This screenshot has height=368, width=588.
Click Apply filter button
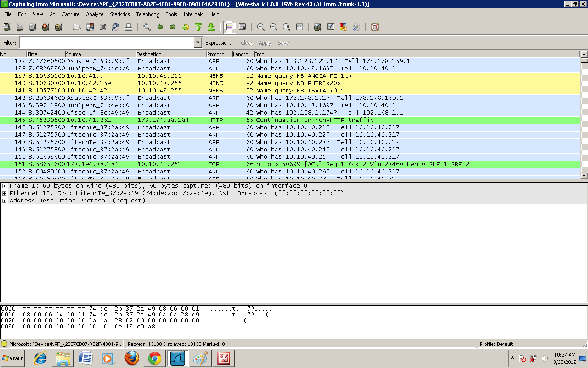coord(265,43)
